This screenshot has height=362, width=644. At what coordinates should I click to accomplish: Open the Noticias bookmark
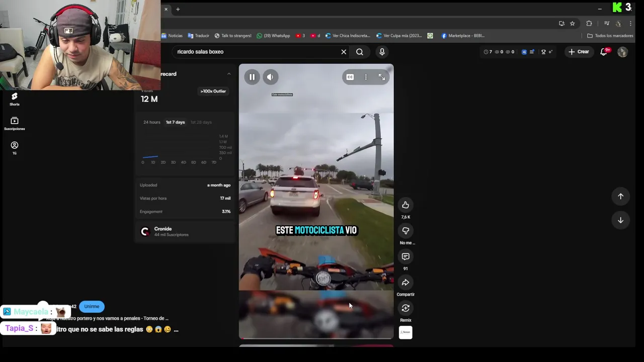172,36
